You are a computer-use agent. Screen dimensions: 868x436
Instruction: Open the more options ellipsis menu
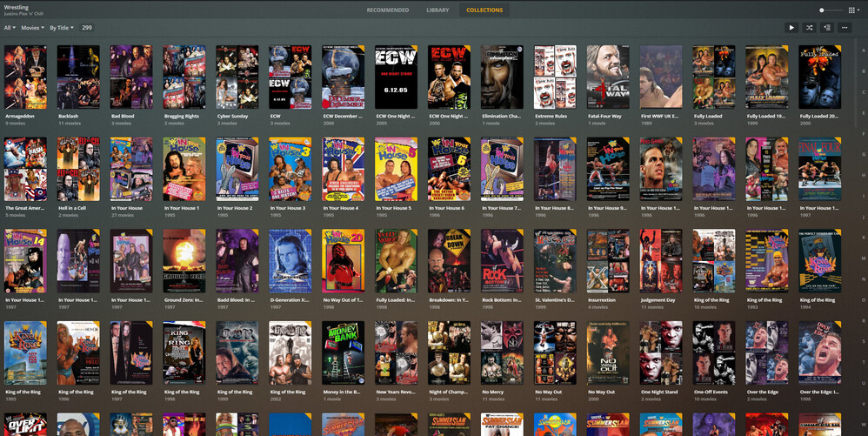[845, 27]
